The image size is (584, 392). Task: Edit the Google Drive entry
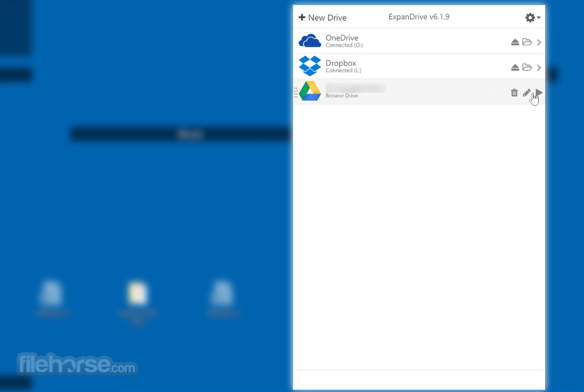(x=526, y=92)
